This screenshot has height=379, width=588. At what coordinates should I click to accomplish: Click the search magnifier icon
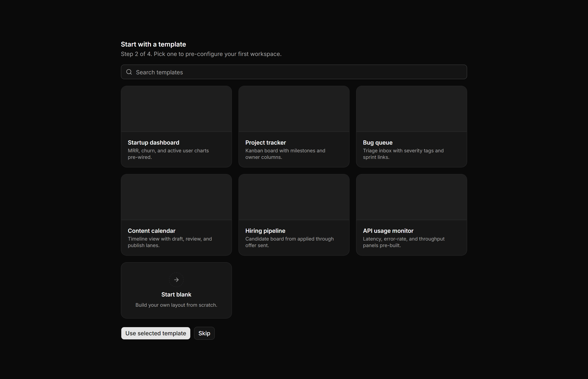pyautogui.click(x=129, y=72)
